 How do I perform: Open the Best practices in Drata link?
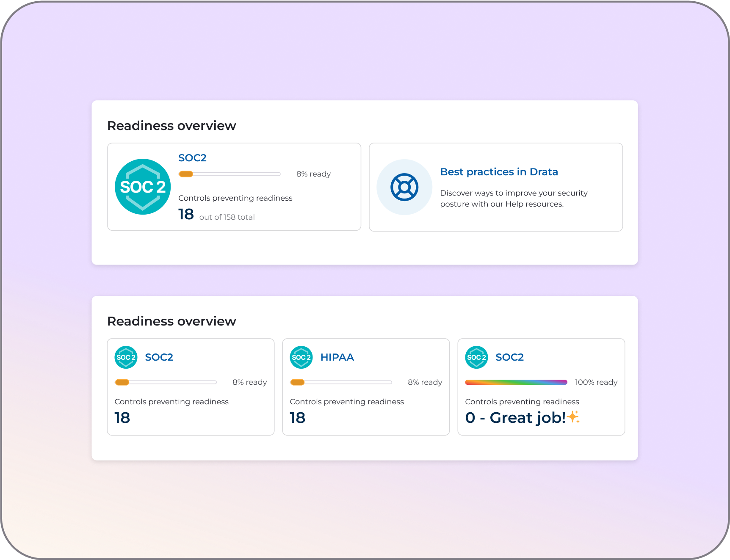499,172
